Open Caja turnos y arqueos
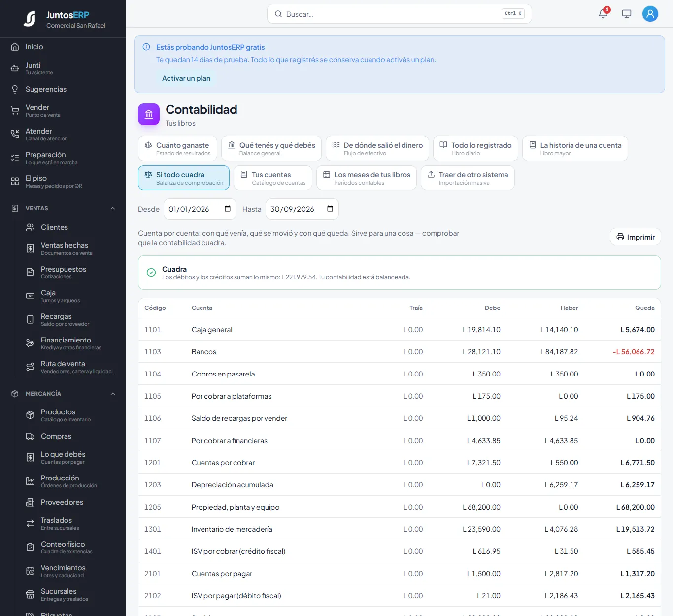The width and height of the screenshot is (673, 616). pyautogui.click(x=70, y=296)
